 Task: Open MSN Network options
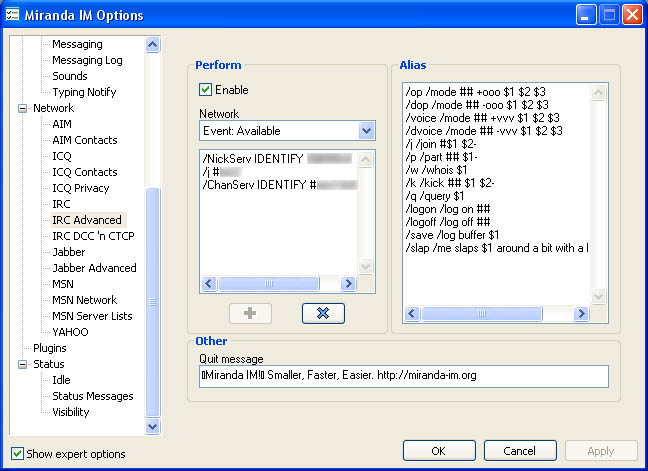[84, 300]
